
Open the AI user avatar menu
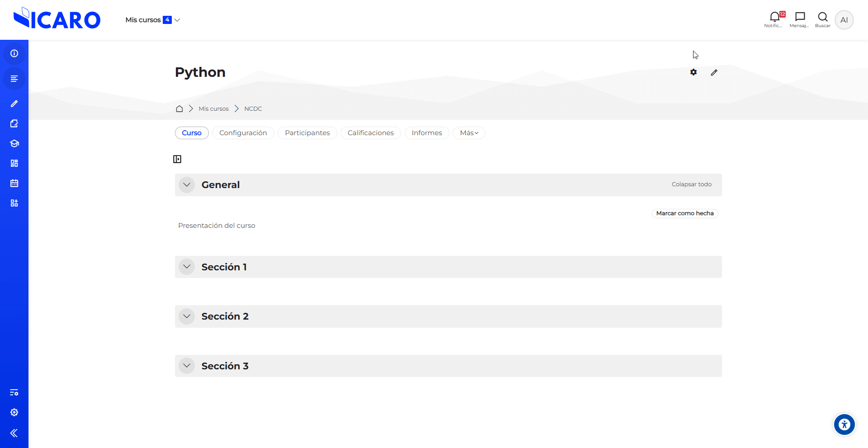[844, 20]
